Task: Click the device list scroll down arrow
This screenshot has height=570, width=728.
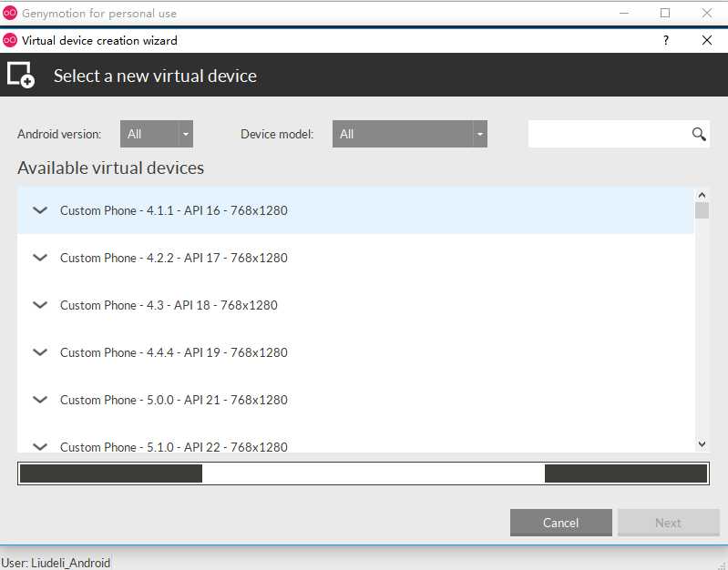Action: [x=702, y=444]
